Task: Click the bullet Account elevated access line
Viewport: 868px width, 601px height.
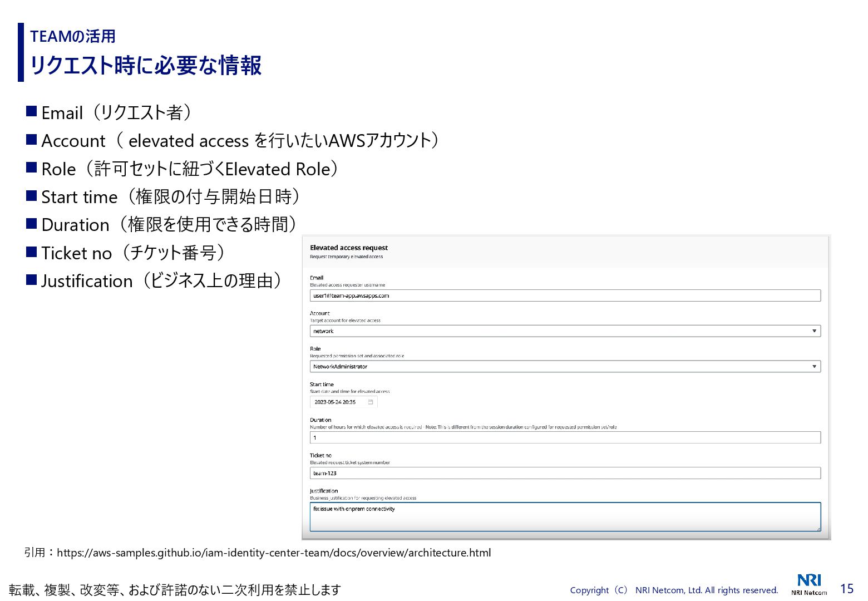Action: tap(234, 140)
